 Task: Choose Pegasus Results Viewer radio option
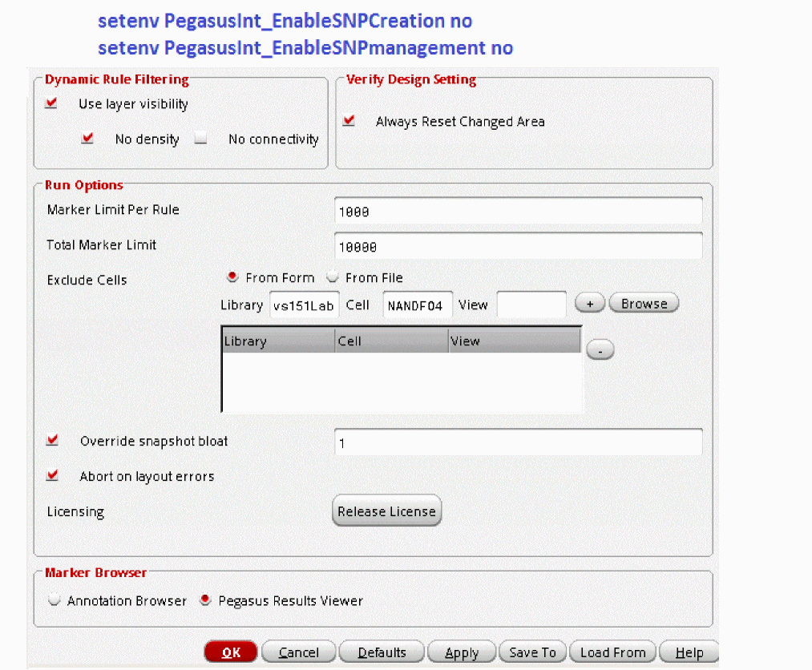pos(205,600)
